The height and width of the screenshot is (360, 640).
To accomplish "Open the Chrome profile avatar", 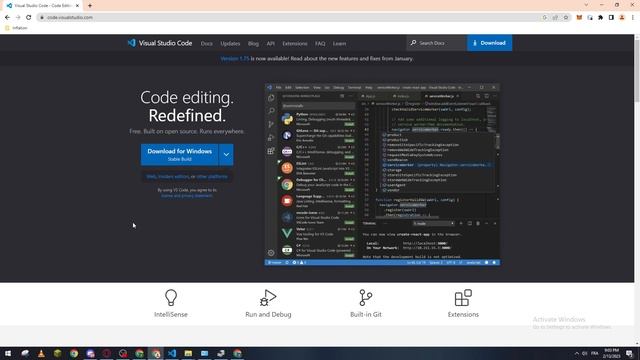I will coord(622,18).
